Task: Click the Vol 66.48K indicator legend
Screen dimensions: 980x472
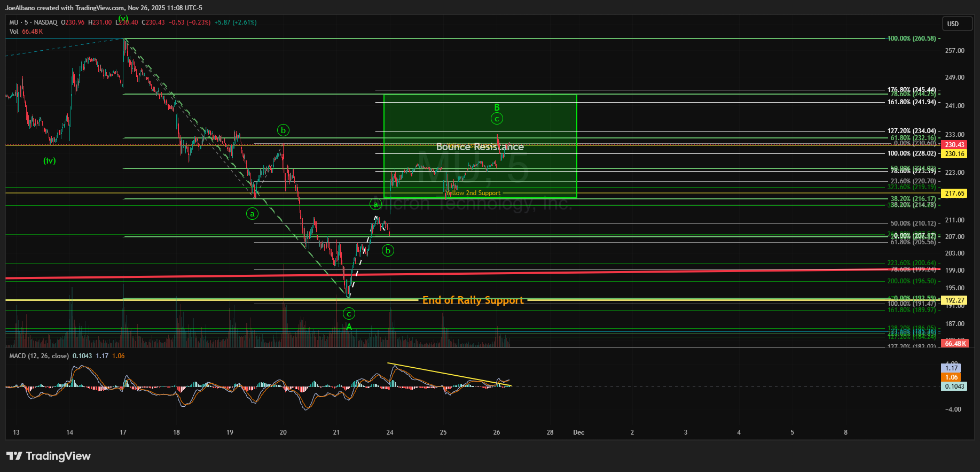Action: click(x=26, y=32)
